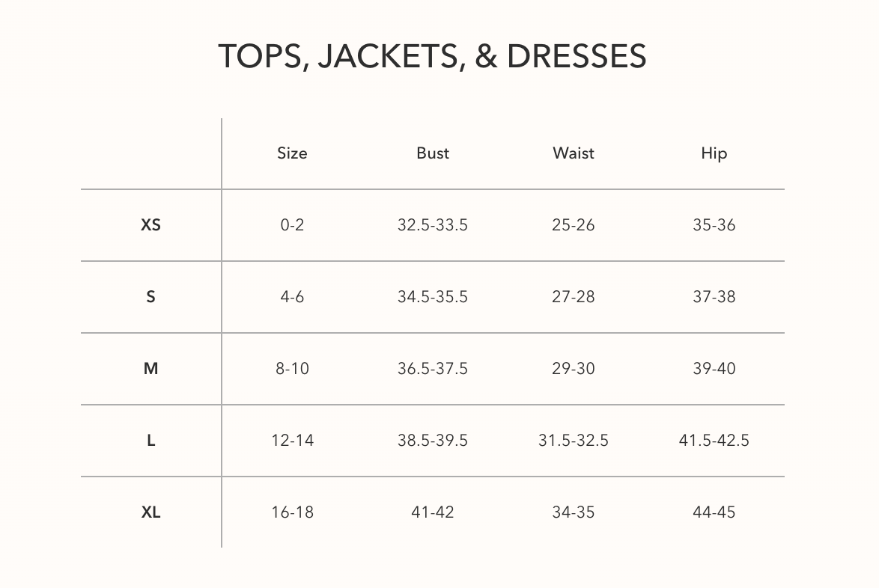Click the Hip column header

(714, 153)
